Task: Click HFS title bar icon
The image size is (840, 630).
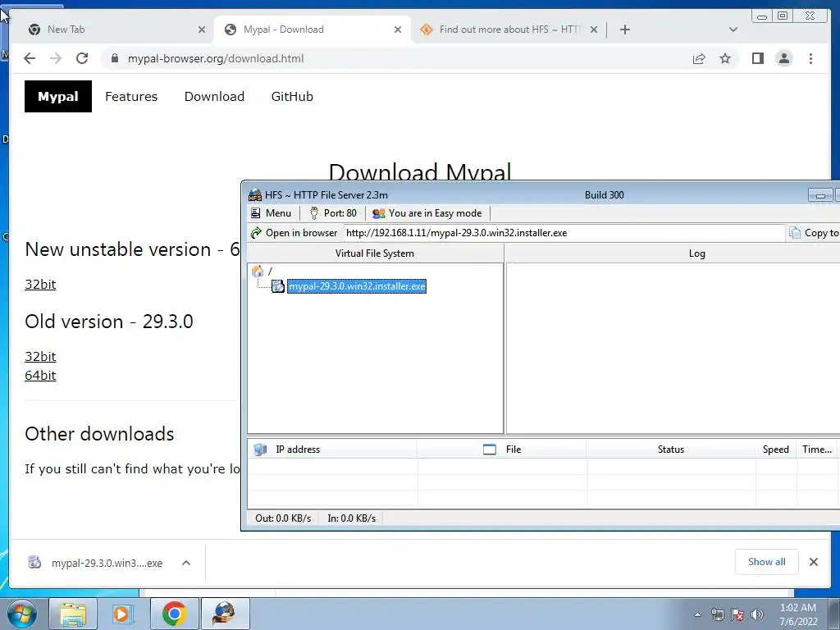Action: [255, 195]
